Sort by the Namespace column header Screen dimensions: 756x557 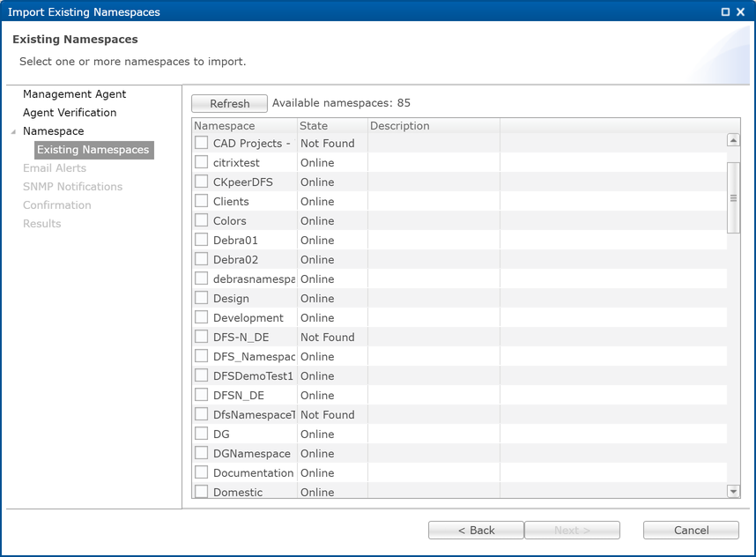coord(244,125)
